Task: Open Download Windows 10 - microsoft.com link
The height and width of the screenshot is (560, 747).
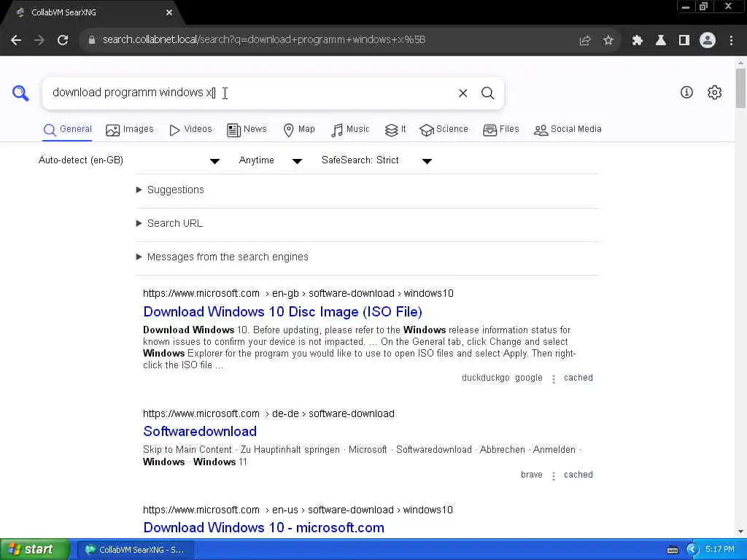Action: [263, 528]
